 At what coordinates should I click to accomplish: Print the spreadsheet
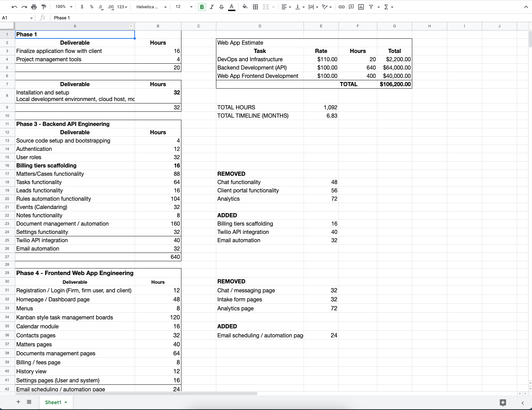[34, 7]
